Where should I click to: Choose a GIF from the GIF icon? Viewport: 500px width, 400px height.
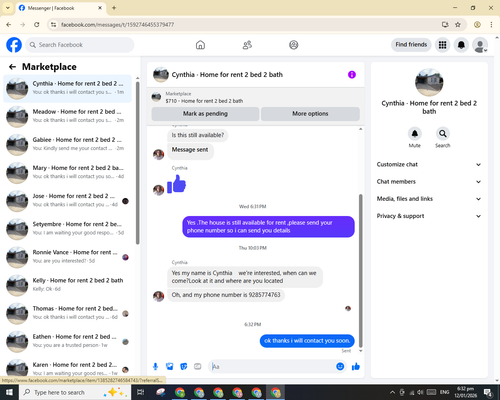click(198, 367)
